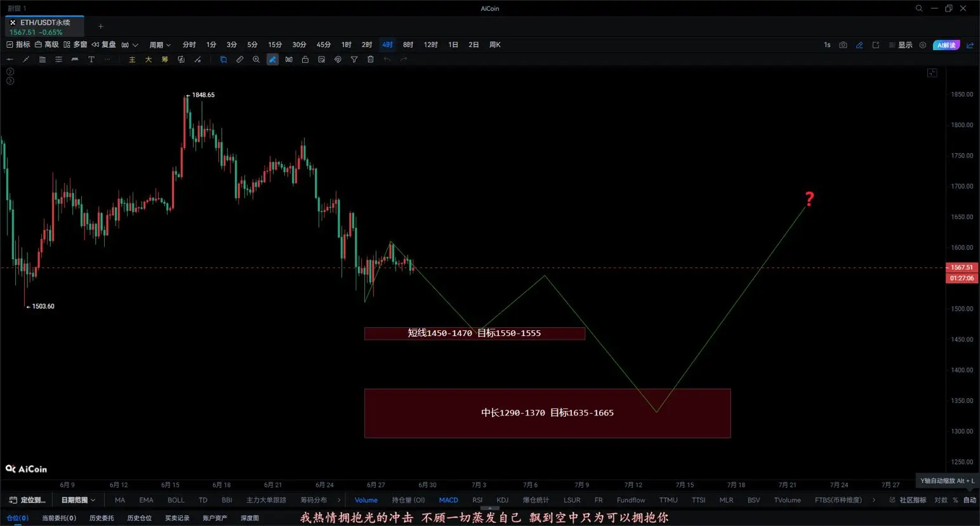Click the 复盘 replay button
This screenshot has width=980, height=526.
[104, 45]
